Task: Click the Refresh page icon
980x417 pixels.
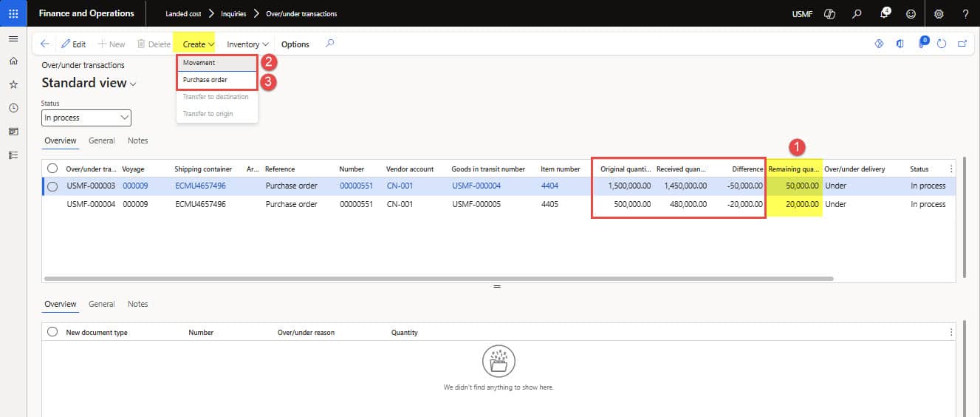Action: click(942, 44)
